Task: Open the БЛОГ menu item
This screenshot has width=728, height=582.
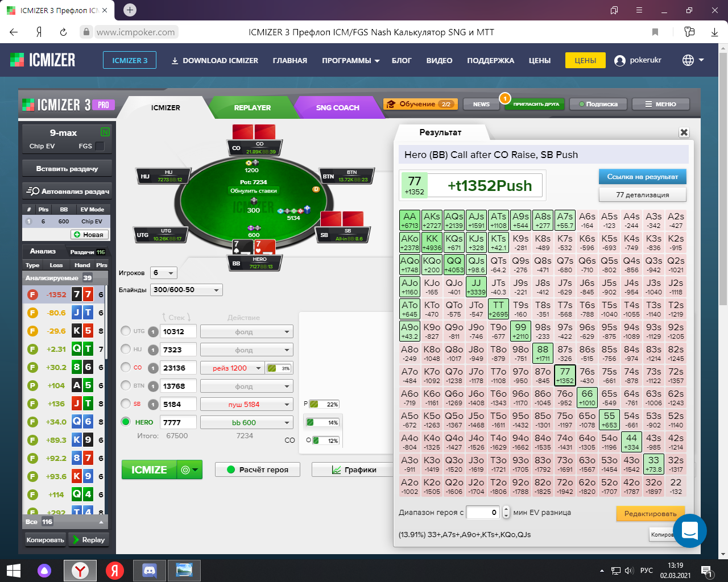Action: click(402, 60)
